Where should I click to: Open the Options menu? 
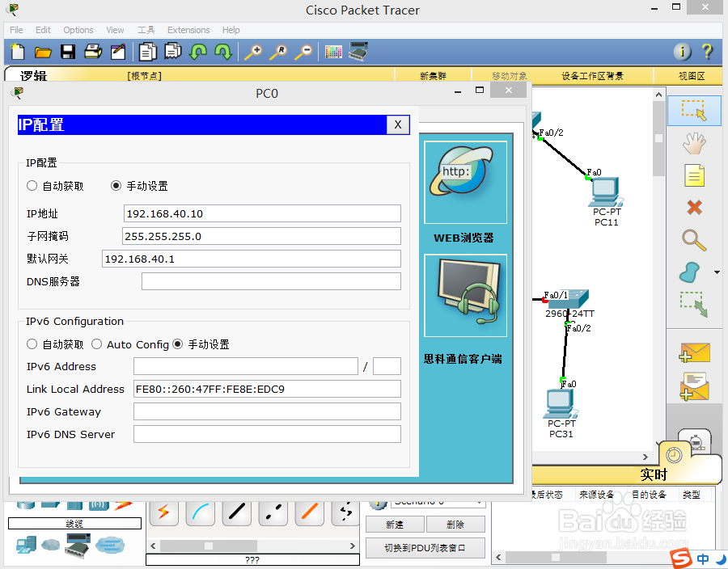point(78,30)
